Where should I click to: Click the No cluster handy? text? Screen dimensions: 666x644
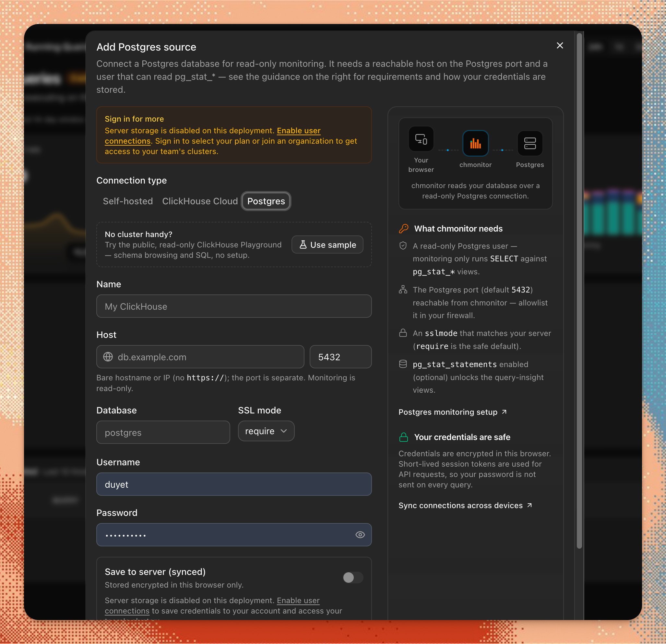tap(138, 234)
